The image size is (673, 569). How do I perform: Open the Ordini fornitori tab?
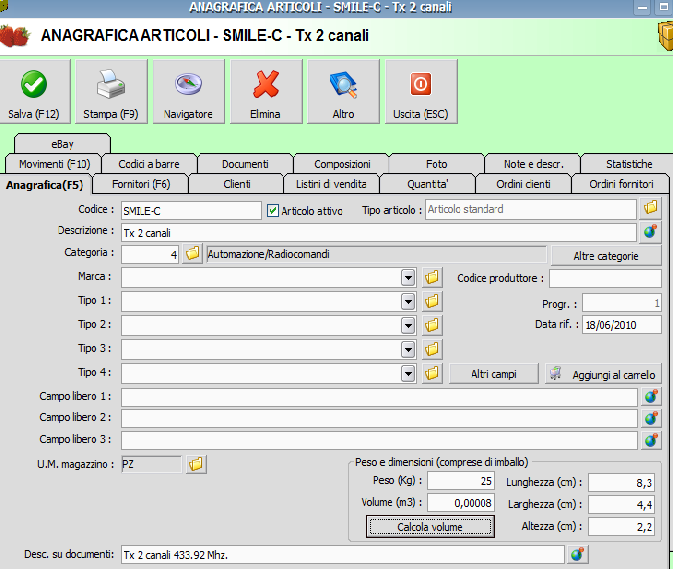pos(621,184)
